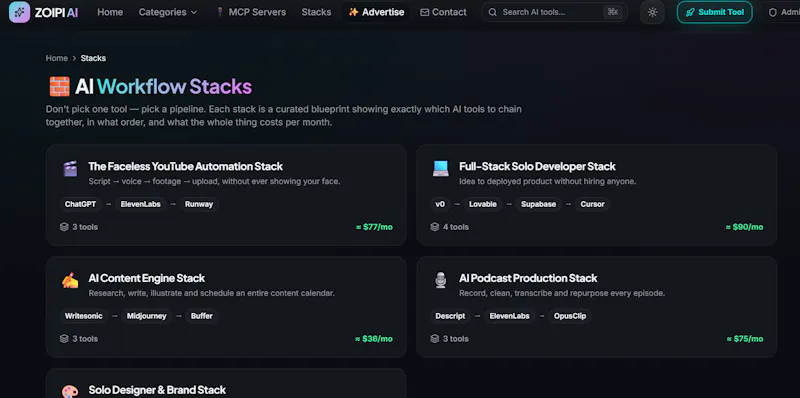This screenshot has height=398, width=800.
Task: Click the layers icon beside $36/mo stack
Action: 64,339
